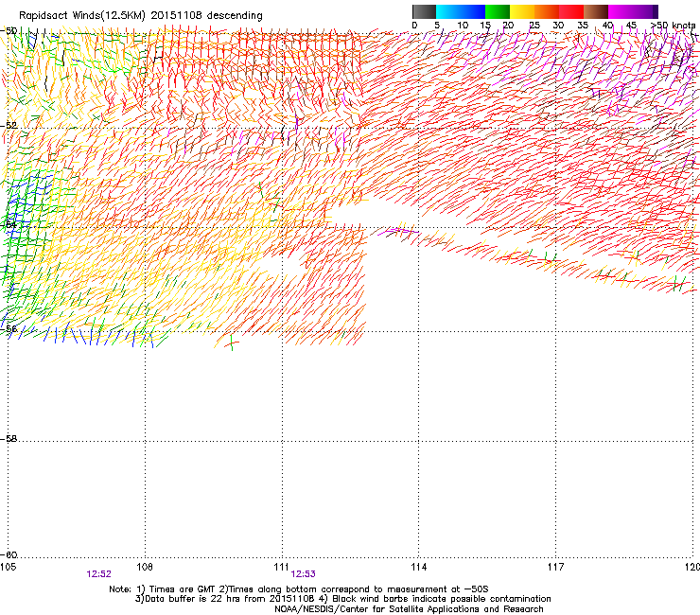Click the 111 longitude axis label
700x615 pixels.
click(282, 567)
